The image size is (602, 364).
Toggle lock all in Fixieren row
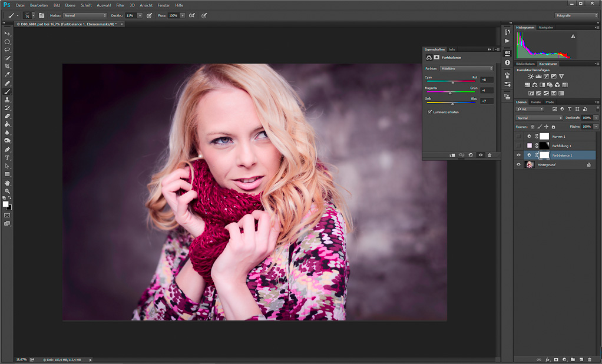click(553, 127)
